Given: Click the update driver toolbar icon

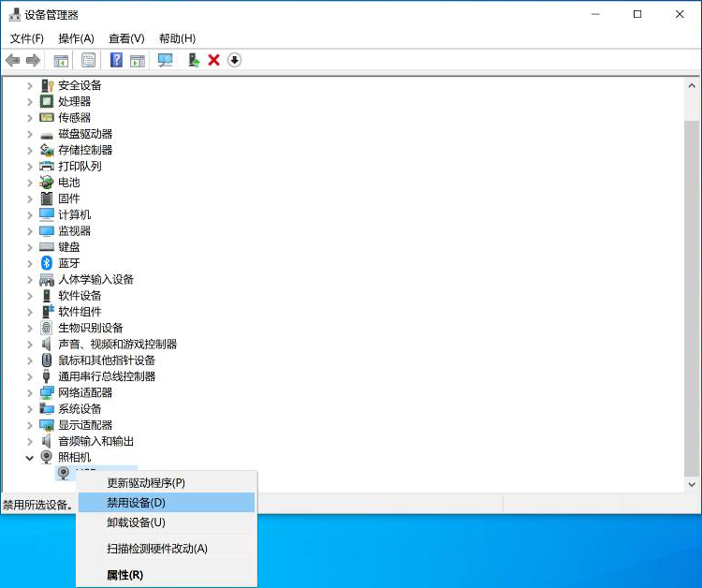Looking at the screenshot, I should (194, 60).
